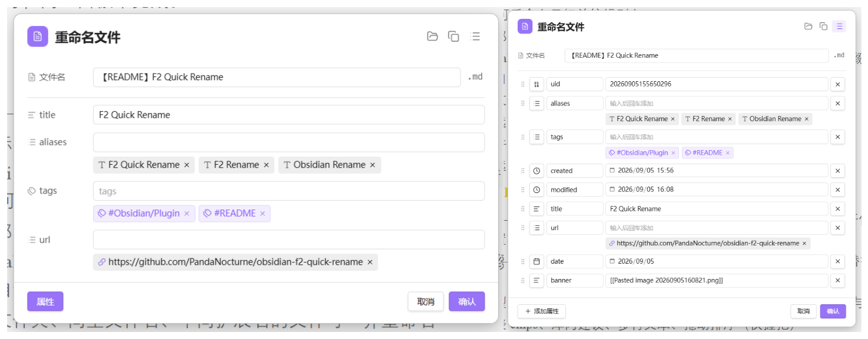This screenshot has height=339, width=868.
Task: Open the modified date field 2026/09/05 16:08
Action: 717,190
